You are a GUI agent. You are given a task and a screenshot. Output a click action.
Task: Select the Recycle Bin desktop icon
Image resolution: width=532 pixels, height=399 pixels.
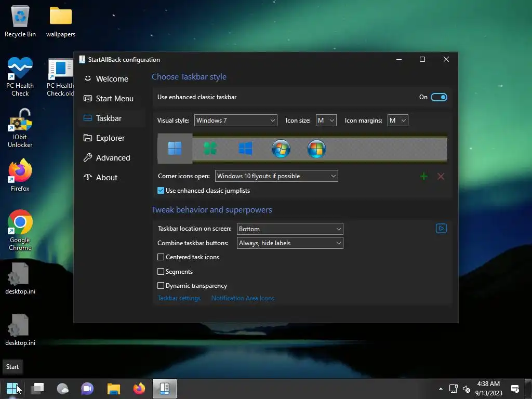(20, 21)
